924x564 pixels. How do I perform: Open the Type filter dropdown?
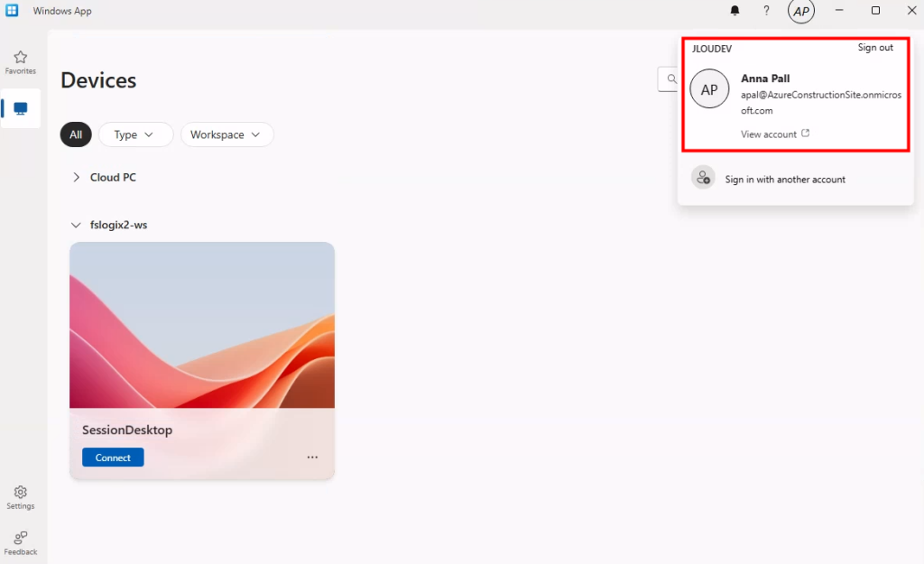[135, 134]
